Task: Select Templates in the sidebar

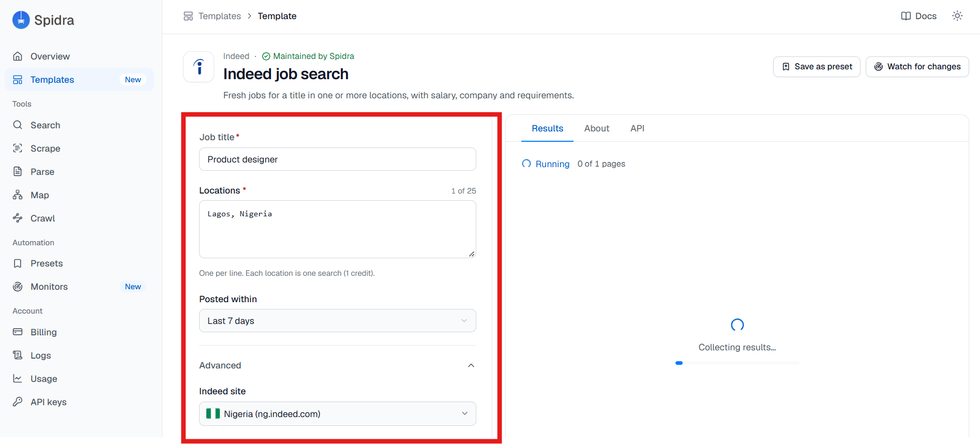Action: pyautogui.click(x=79, y=80)
